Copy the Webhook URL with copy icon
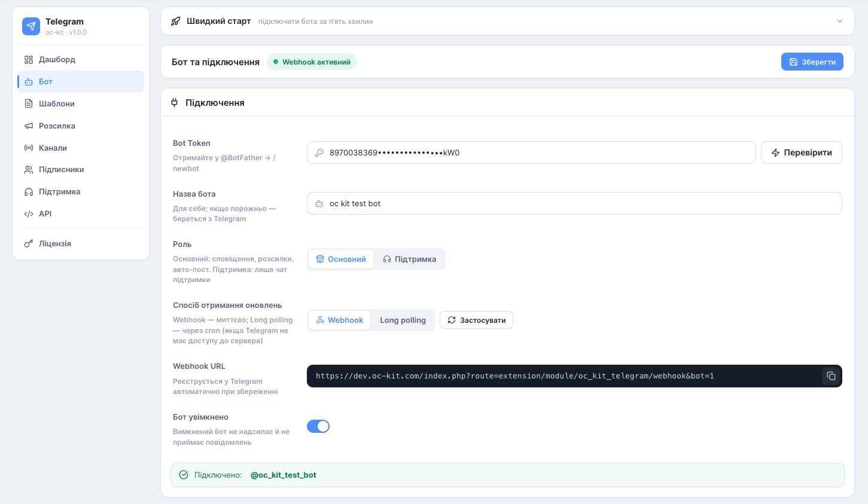 tap(831, 376)
